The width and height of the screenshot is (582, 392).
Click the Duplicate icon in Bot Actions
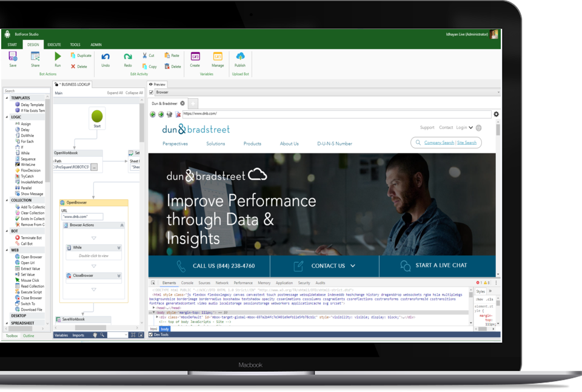(73, 55)
